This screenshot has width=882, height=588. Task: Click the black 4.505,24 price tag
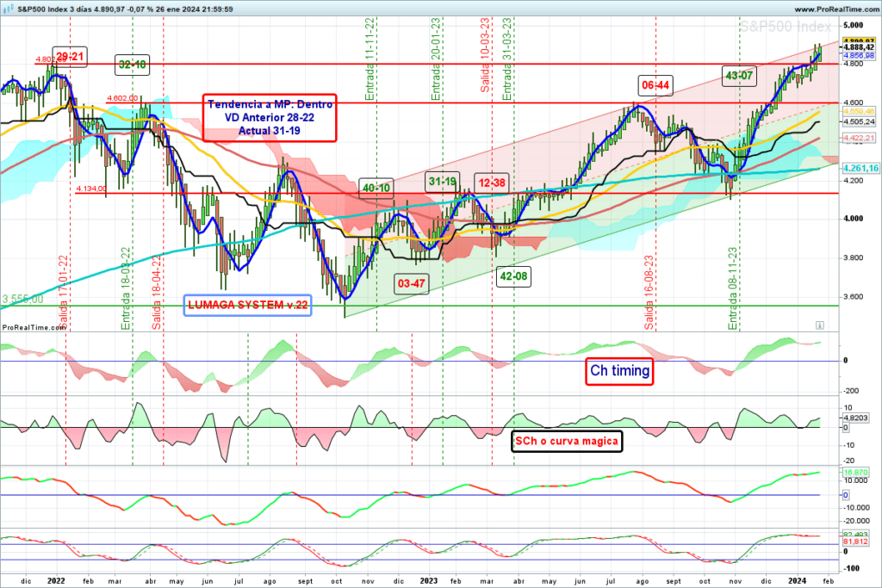click(859, 121)
